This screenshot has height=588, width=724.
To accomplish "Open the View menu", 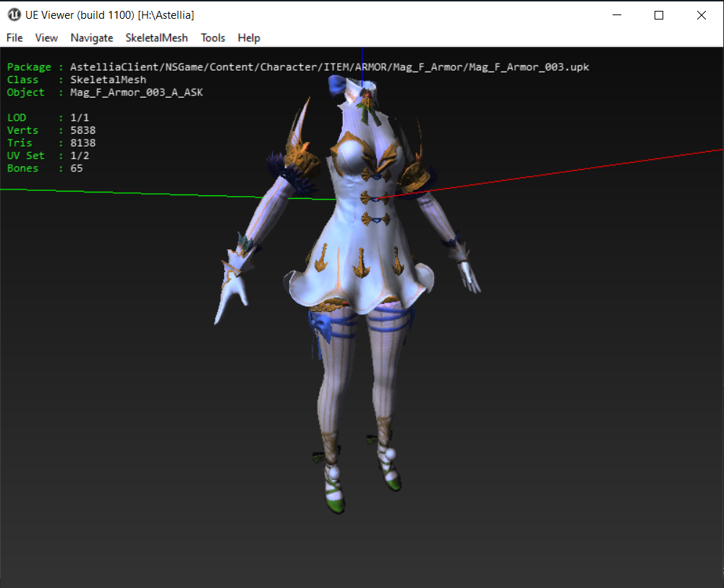I will [x=46, y=38].
